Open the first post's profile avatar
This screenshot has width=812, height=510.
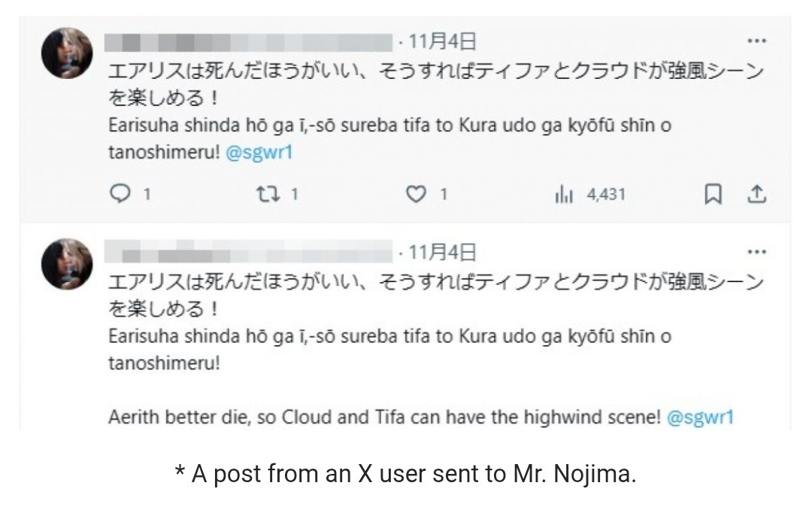[x=67, y=53]
